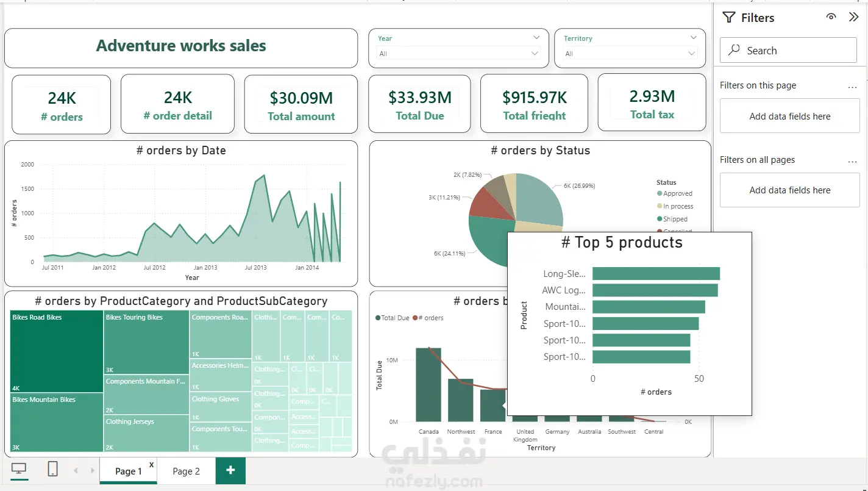868x491 pixels.
Task: Open Page 2 tab
Action: 186,471
